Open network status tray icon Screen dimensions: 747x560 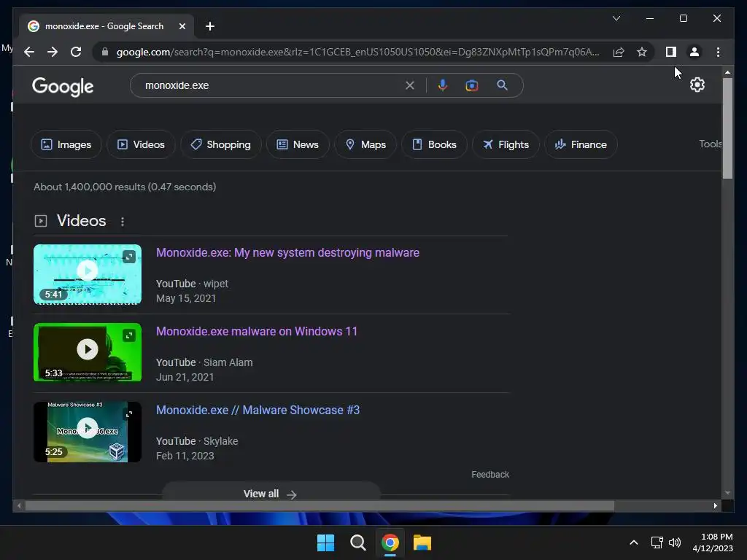(x=657, y=542)
